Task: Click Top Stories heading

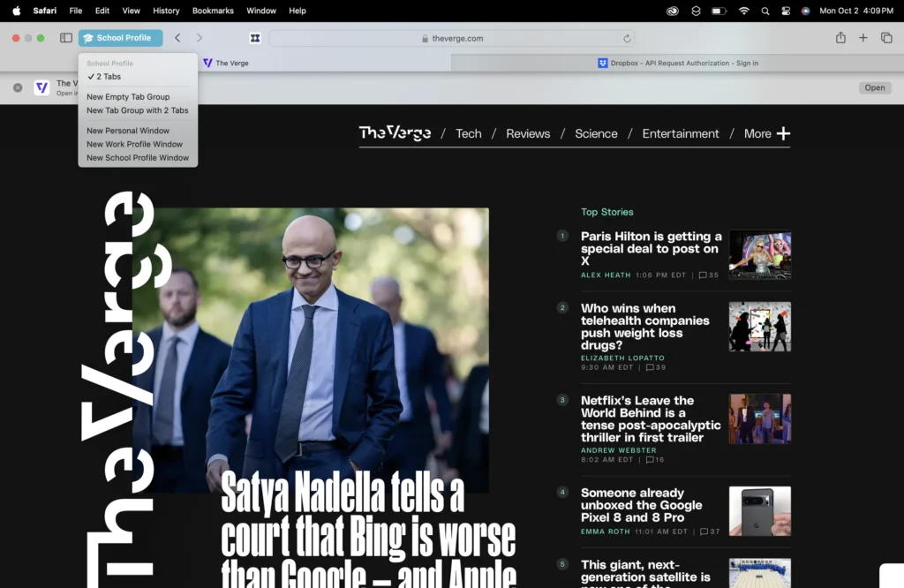Action: coord(607,212)
